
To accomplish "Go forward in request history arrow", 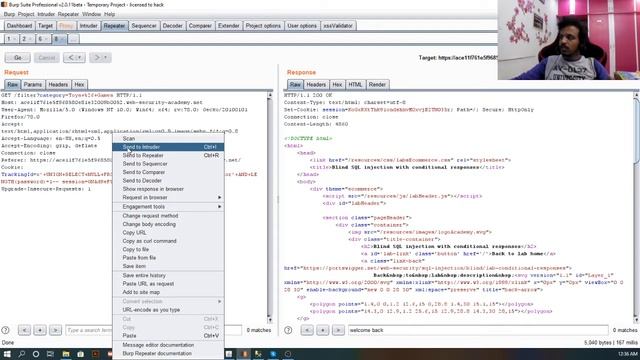I will pos(97,58).
